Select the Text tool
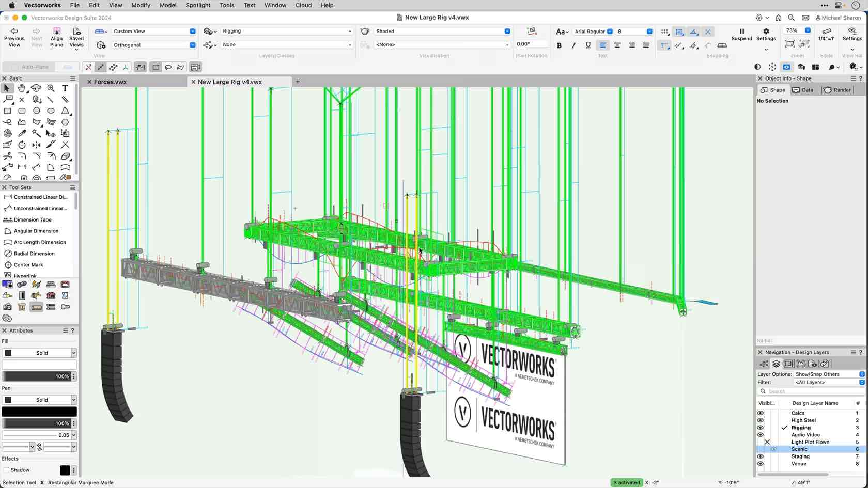 coord(65,88)
